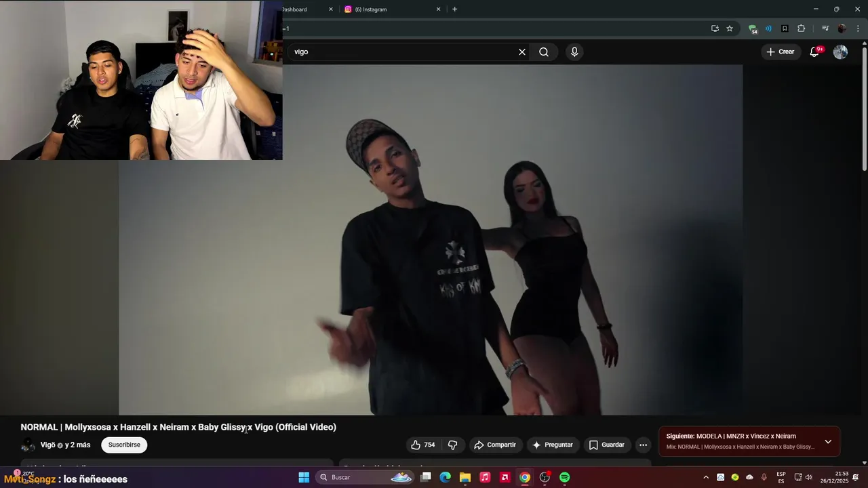Viewport: 868px width, 488px height.
Task: Close the Dashboard tab
Action: 331,9
